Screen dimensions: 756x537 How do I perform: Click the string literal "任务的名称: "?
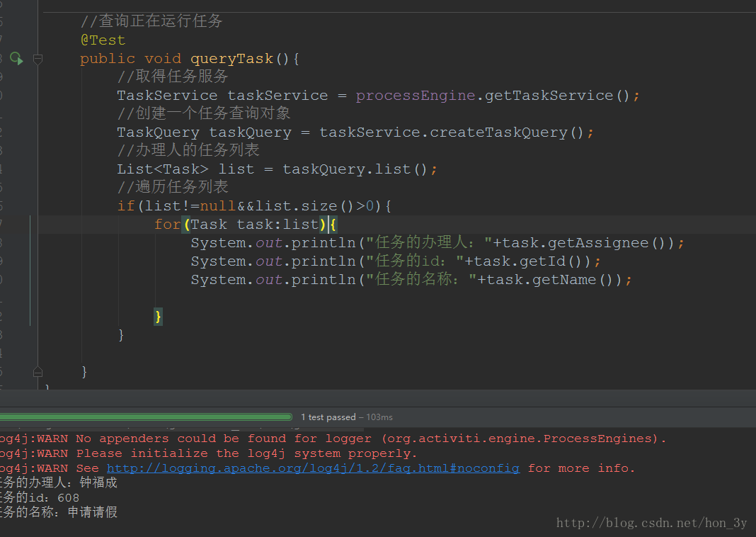click(x=421, y=279)
